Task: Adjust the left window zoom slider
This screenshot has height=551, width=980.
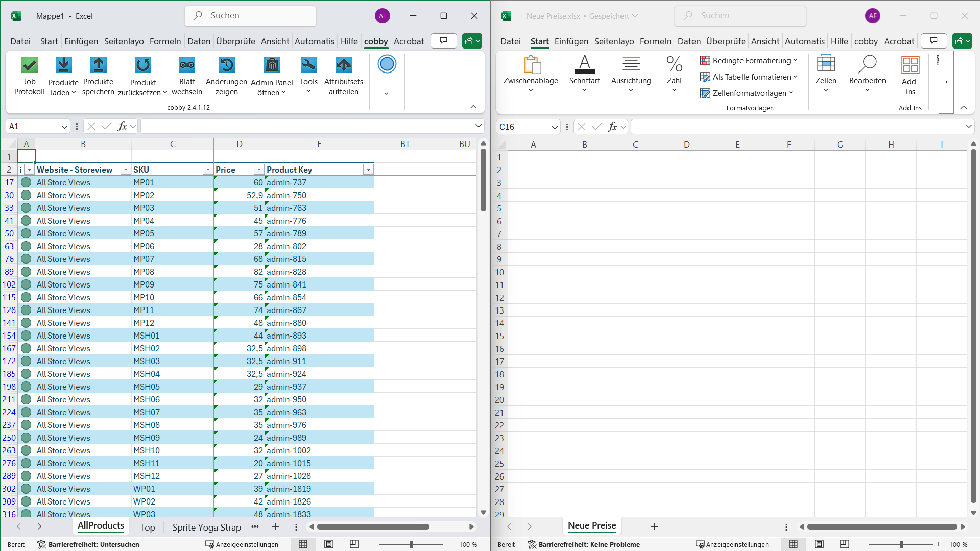Action: (411, 544)
